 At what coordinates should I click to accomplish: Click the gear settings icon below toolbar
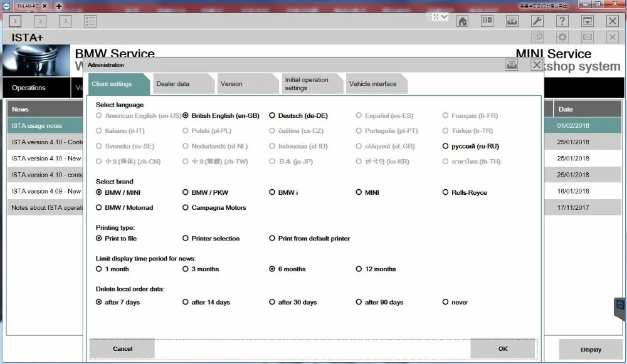pyautogui.click(x=562, y=37)
